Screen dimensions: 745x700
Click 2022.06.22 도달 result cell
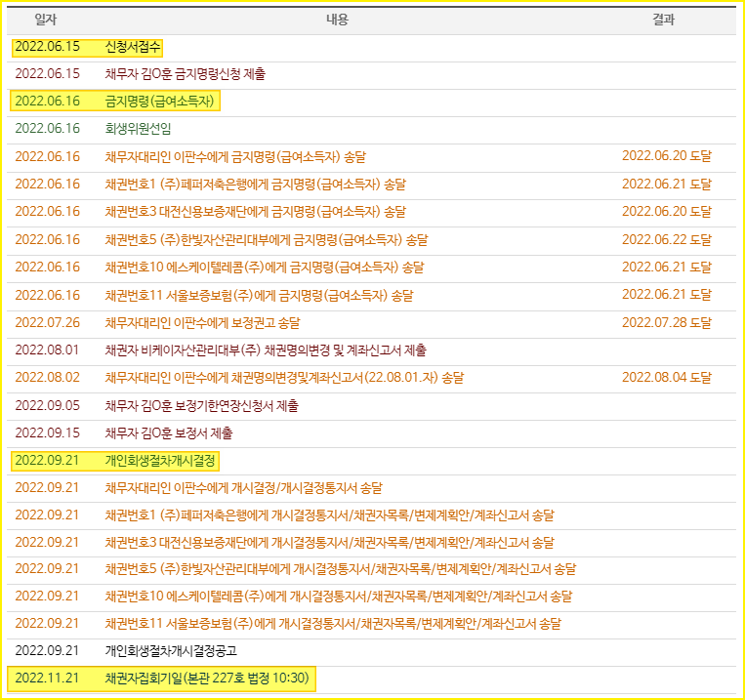667,239
